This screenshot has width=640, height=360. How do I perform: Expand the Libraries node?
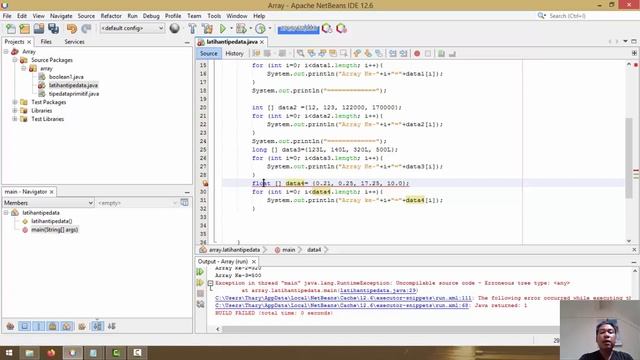[15, 111]
